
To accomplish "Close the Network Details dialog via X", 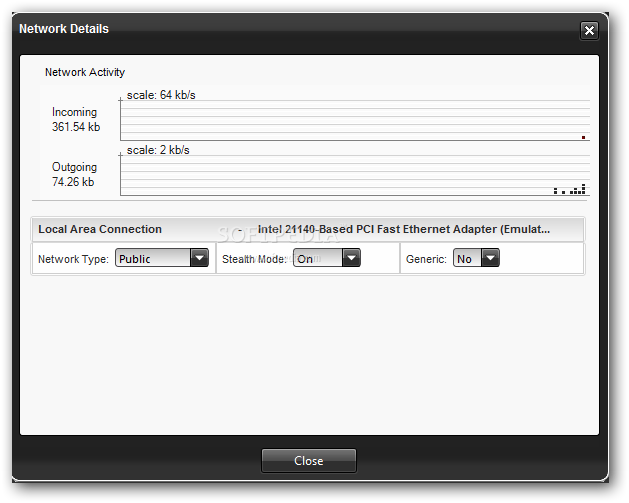I will (x=589, y=30).
